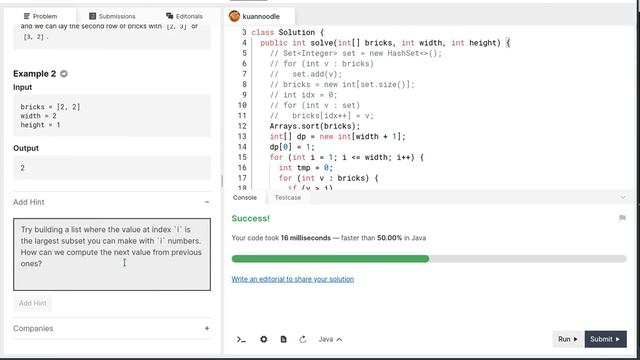Click line number 15 in gutter
Image resolution: width=640 pixels, height=360 pixels.
[242, 157]
